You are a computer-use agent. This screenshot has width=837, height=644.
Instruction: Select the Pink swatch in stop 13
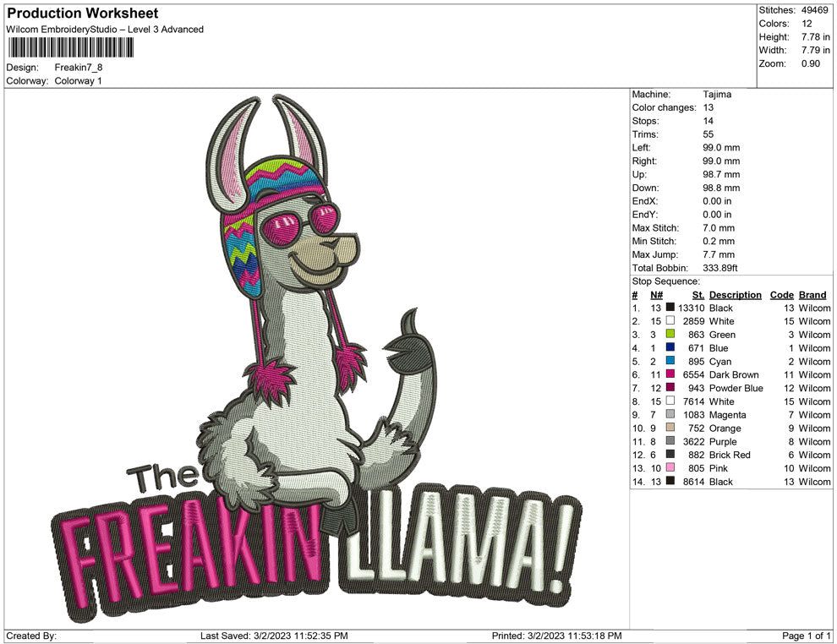click(670, 467)
